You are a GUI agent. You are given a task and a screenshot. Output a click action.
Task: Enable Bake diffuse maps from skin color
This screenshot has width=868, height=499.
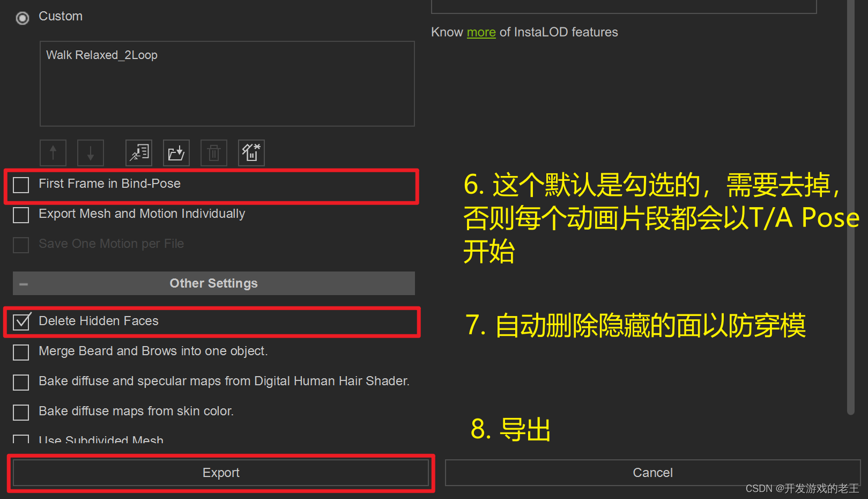(21, 413)
